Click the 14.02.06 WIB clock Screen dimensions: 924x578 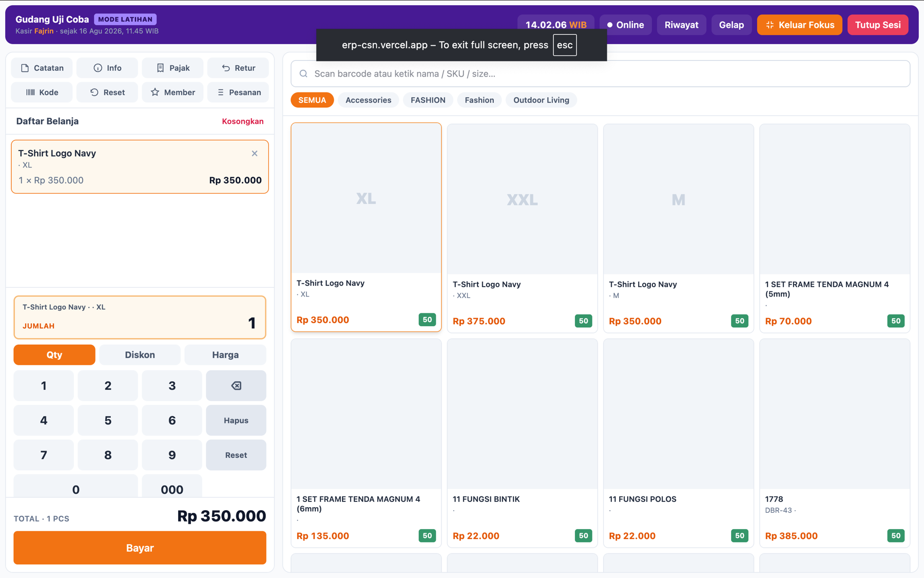[x=555, y=25]
